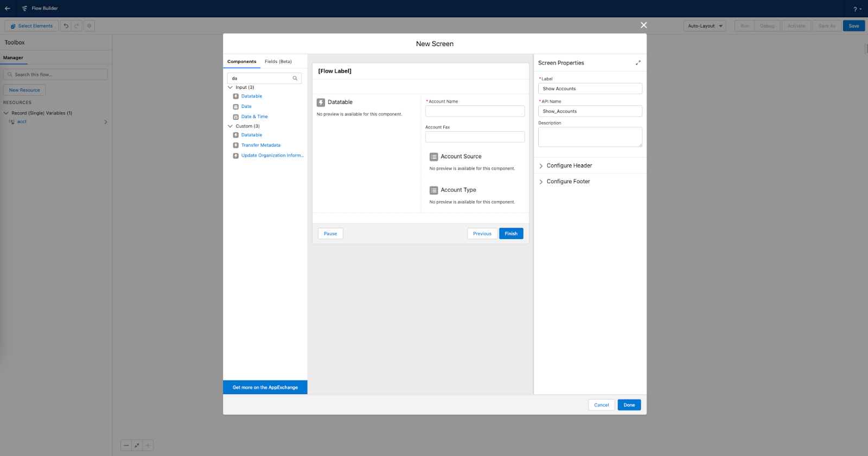Screen dimensions: 868x456
Task: Click the Label input field
Action: pos(590,89)
